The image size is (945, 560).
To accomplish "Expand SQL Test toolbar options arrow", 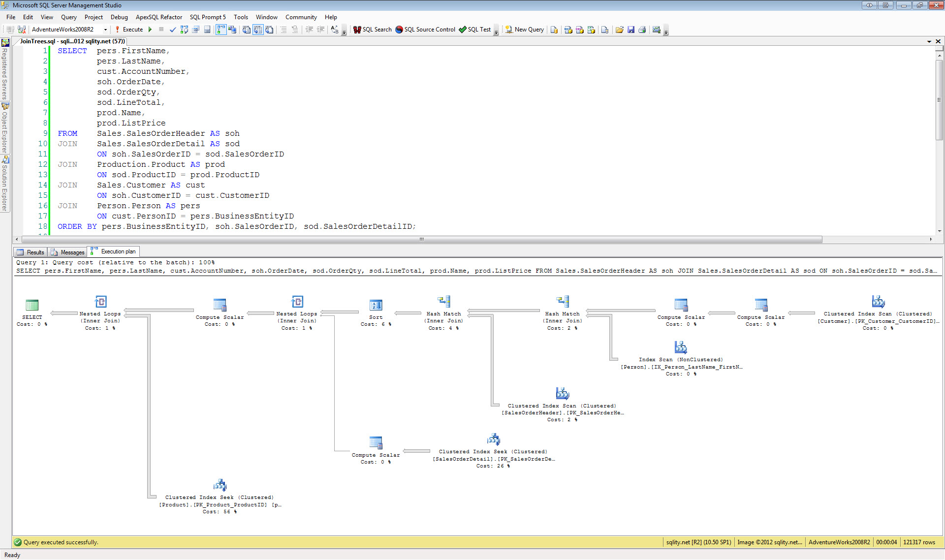I will (496, 32).
